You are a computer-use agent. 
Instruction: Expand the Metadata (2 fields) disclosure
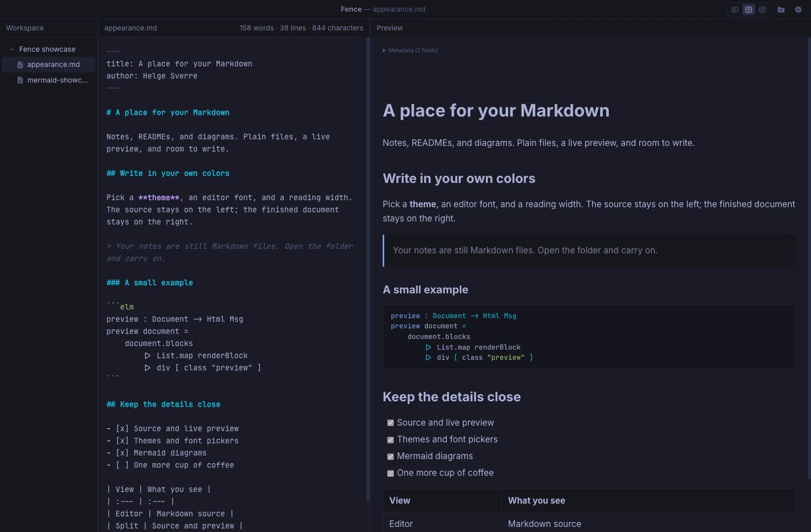click(410, 50)
